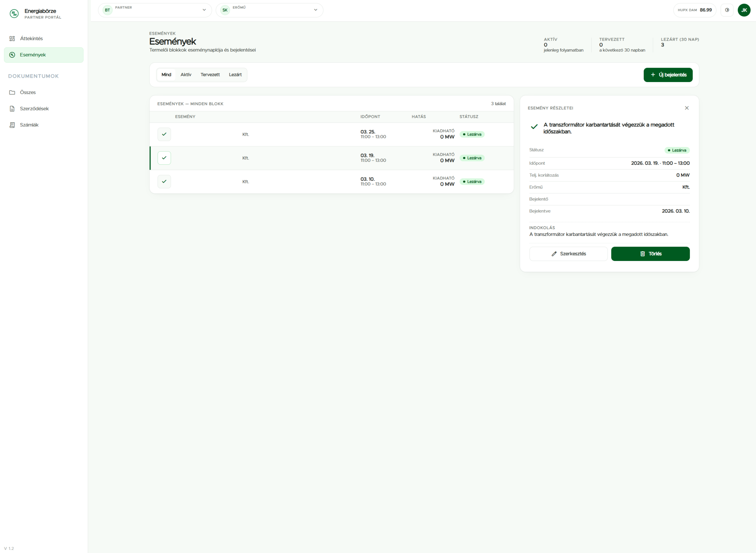Click the HATÁS column header
This screenshot has width=756, height=553.
(418, 117)
